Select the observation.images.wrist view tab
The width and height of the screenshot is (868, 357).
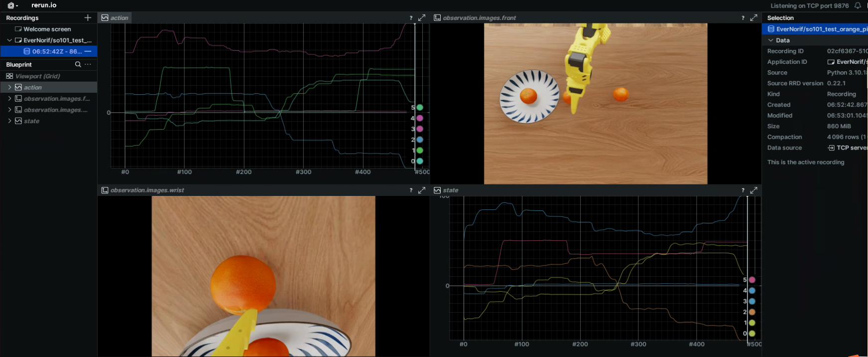click(x=143, y=190)
